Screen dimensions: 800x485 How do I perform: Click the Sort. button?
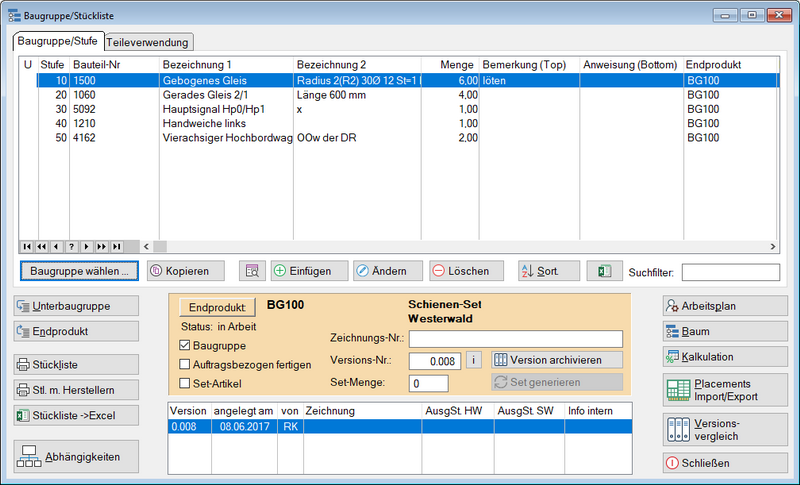(x=549, y=271)
